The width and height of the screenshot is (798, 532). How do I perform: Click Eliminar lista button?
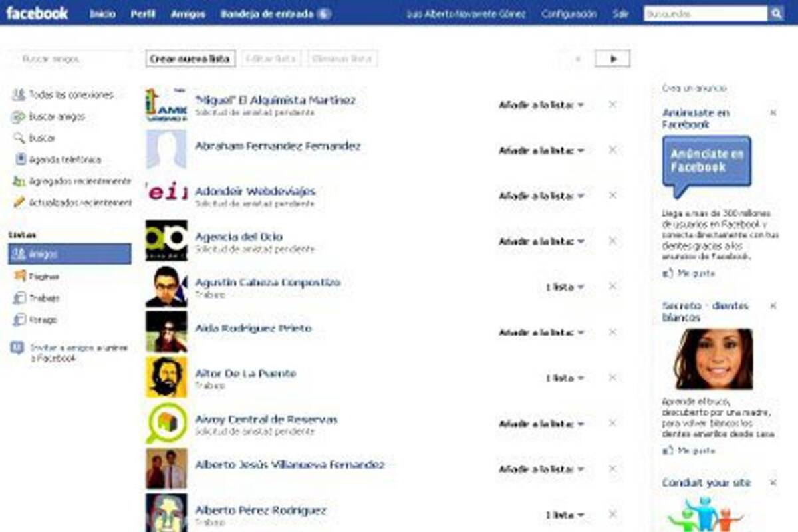pyautogui.click(x=342, y=59)
